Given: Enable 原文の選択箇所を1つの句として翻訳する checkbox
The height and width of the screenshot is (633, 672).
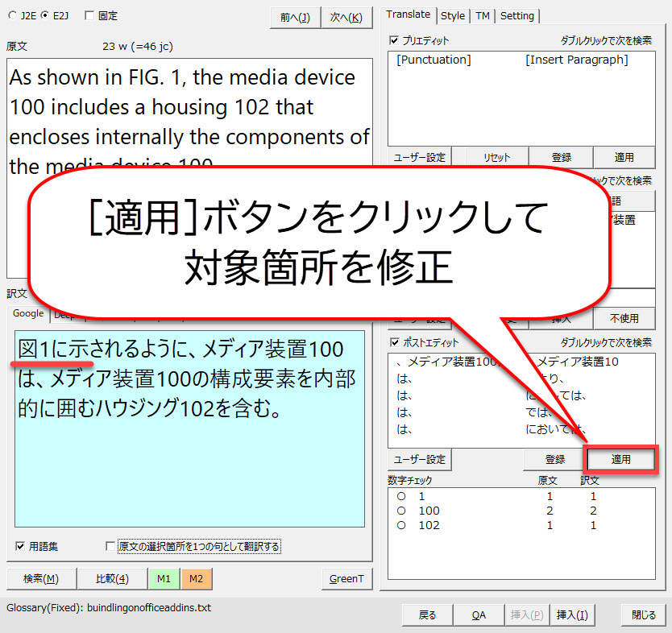Looking at the screenshot, I should pos(110,546).
